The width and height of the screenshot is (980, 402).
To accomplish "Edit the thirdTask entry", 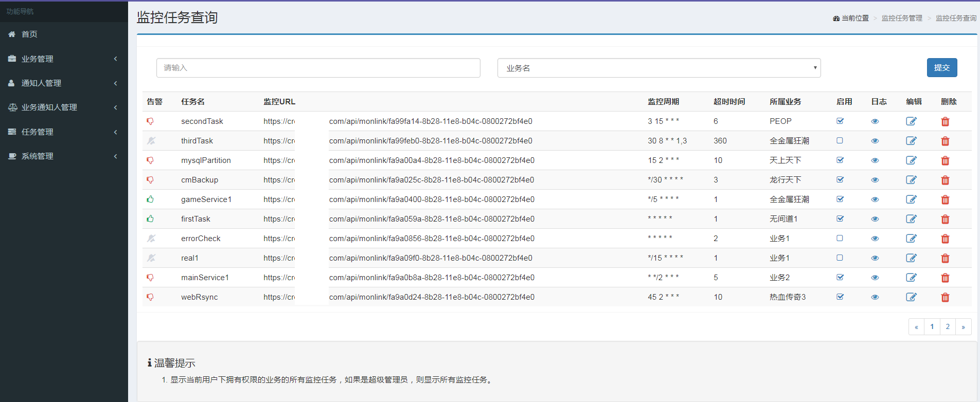I will 911,141.
